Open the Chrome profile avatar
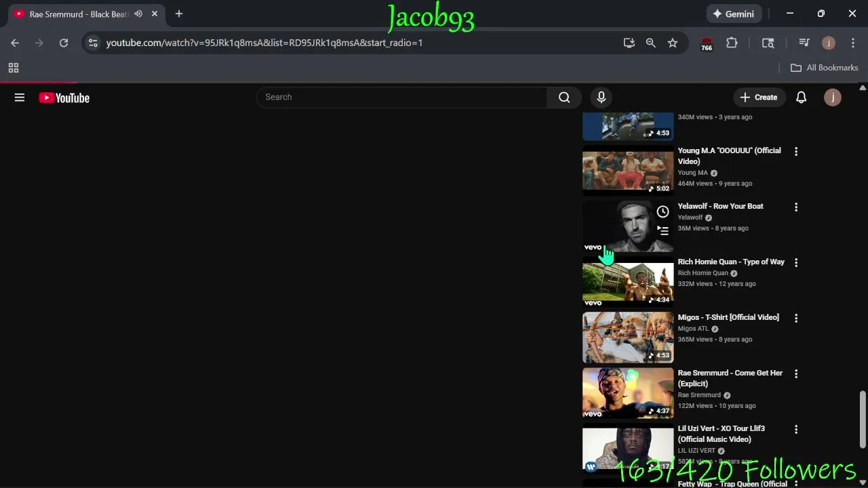The image size is (868, 488). (x=828, y=43)
